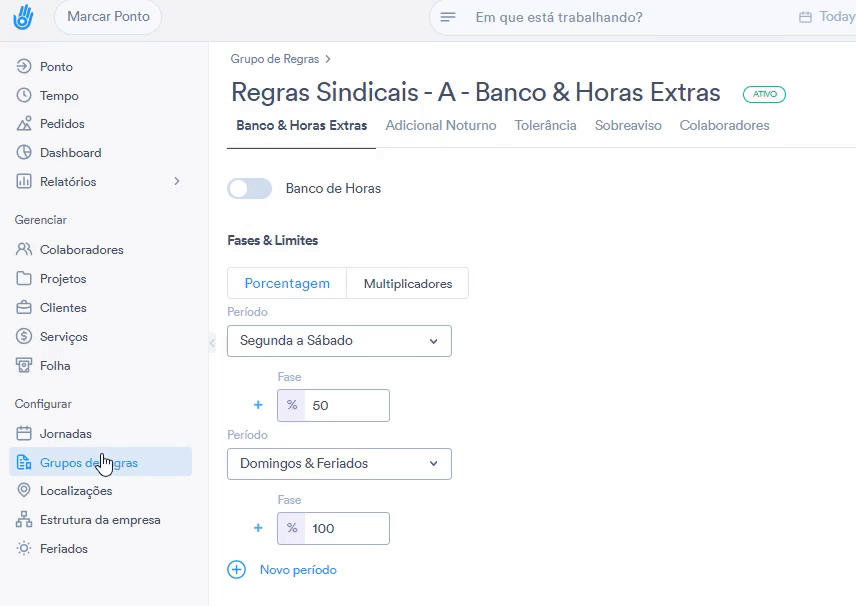Click the app logo icon
The height and width of the screenshot is (606, 856).
coord(23,17)
